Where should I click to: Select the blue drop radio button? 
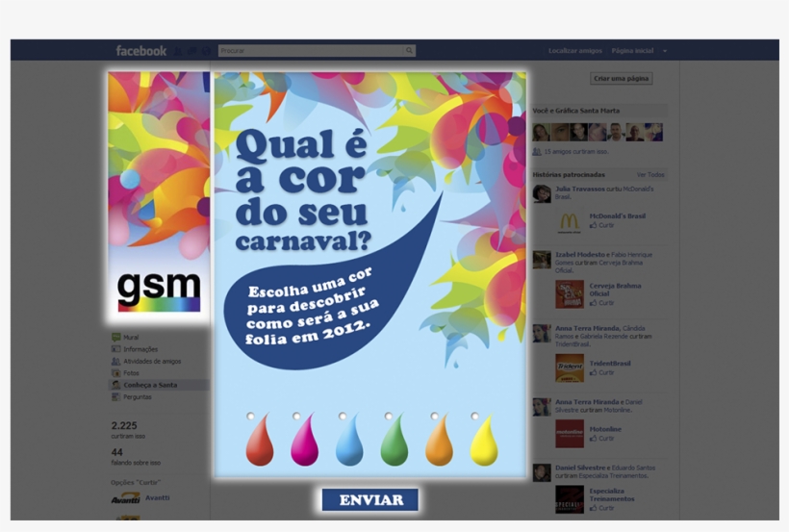(x=342, y=417)
